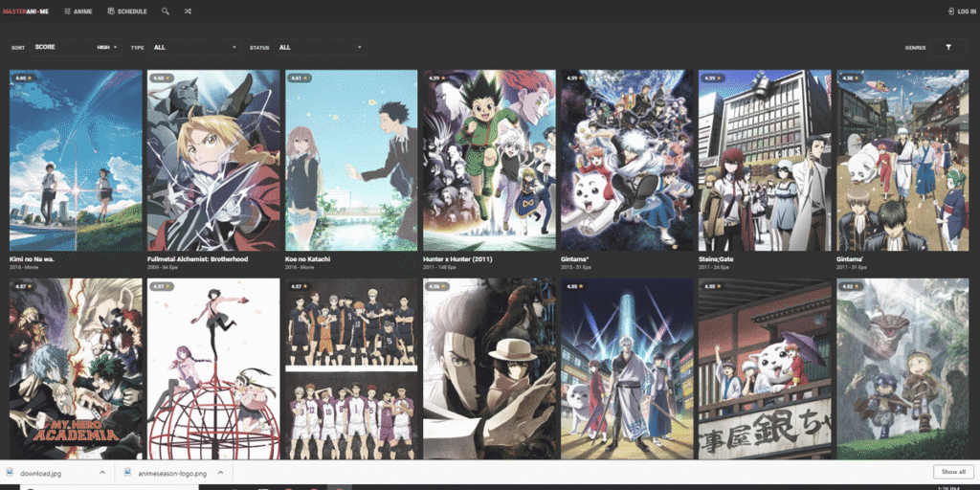Click the Gintama° title link

pyautogui.click(x=574, y=258)
